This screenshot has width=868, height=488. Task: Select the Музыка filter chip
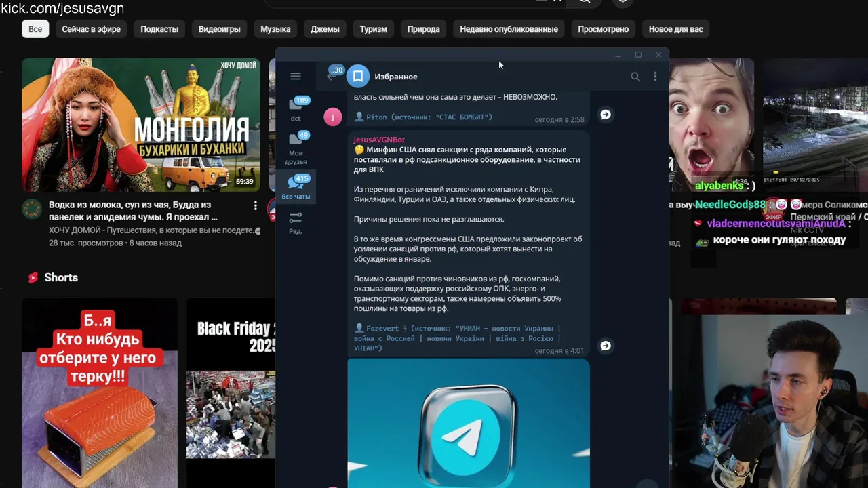[275, 29]
